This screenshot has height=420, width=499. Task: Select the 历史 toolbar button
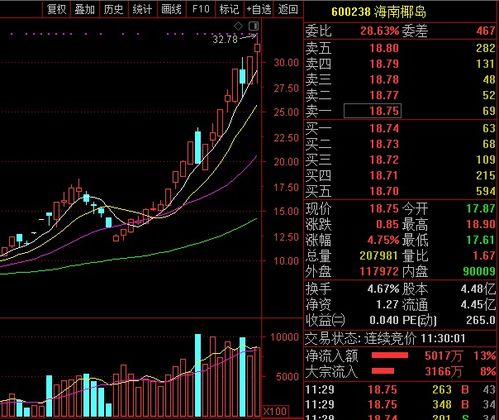[x=113, y=9]
